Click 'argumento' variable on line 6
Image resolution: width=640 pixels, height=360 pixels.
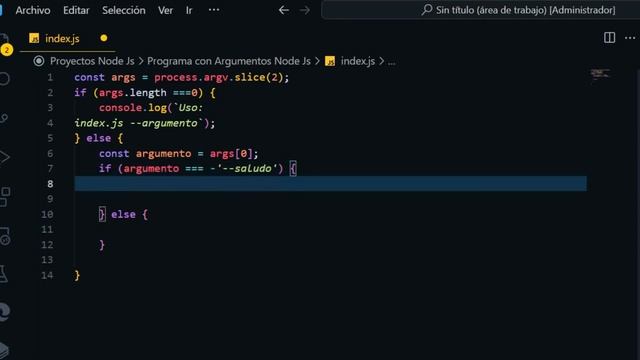(163, 153)
